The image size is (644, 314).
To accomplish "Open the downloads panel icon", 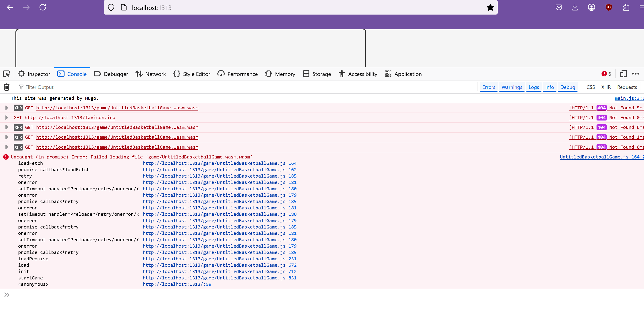I will pyautogui.click(x=575, y=7).
